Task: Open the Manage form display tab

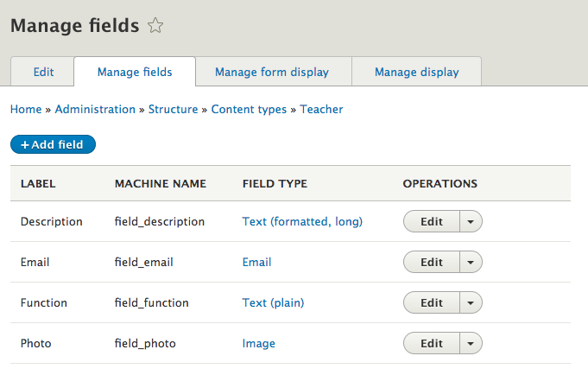Action: [x=272, y=72]
